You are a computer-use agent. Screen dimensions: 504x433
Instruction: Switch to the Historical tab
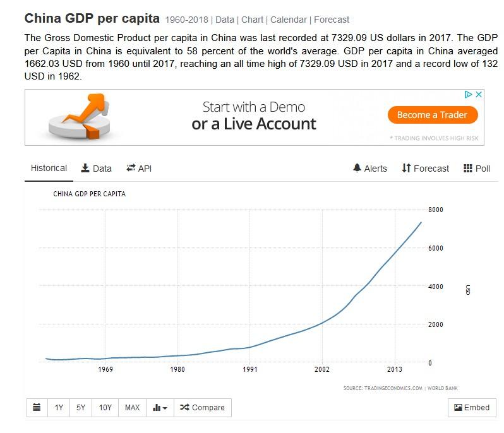(x=49, y=169)
